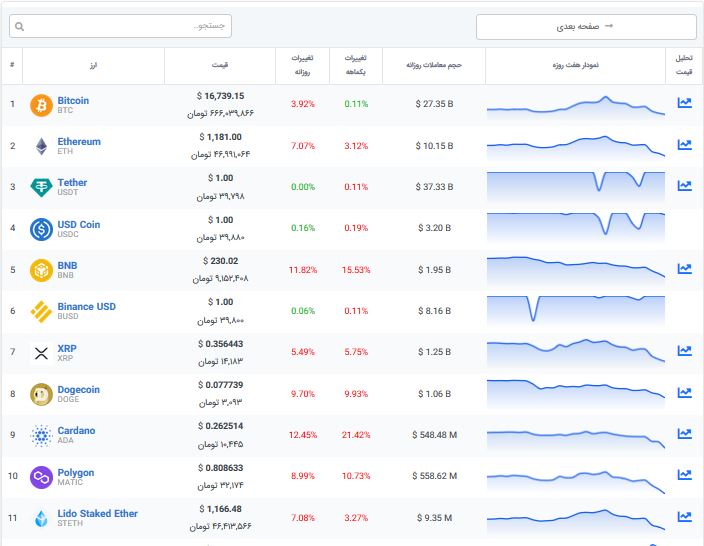704x546 pixels.
Task: View Bitcoin seven-day sparkline chart
Action: click(x=576, y=108)
